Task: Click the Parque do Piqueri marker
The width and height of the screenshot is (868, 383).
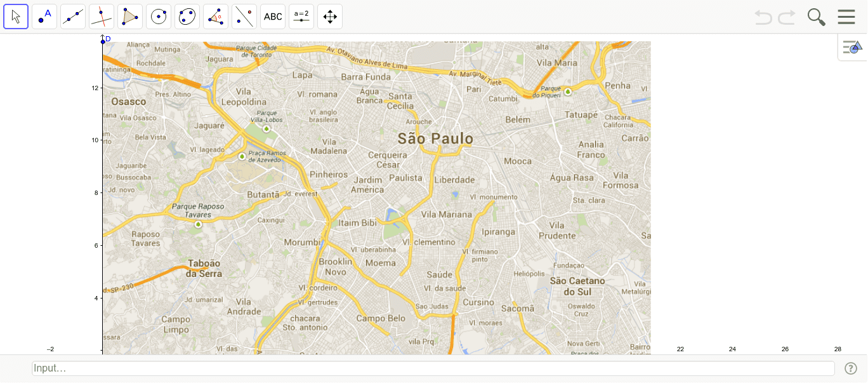Action: (x=568, y=91)
